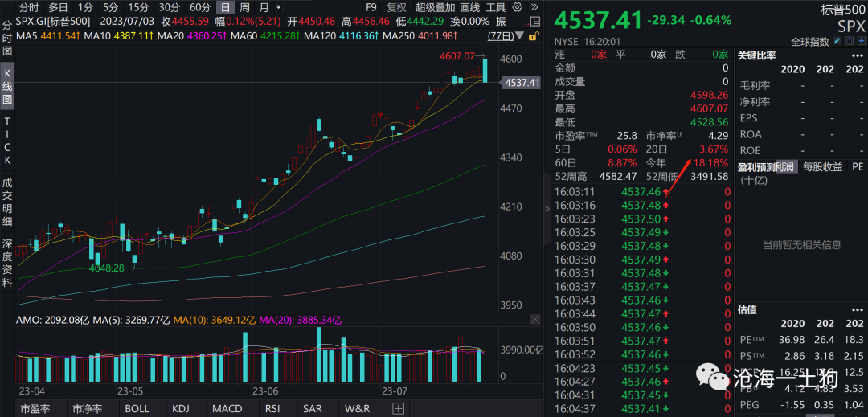
Task: Click the edit pencil icon beside 全球指数
Action: pos(837,42)
